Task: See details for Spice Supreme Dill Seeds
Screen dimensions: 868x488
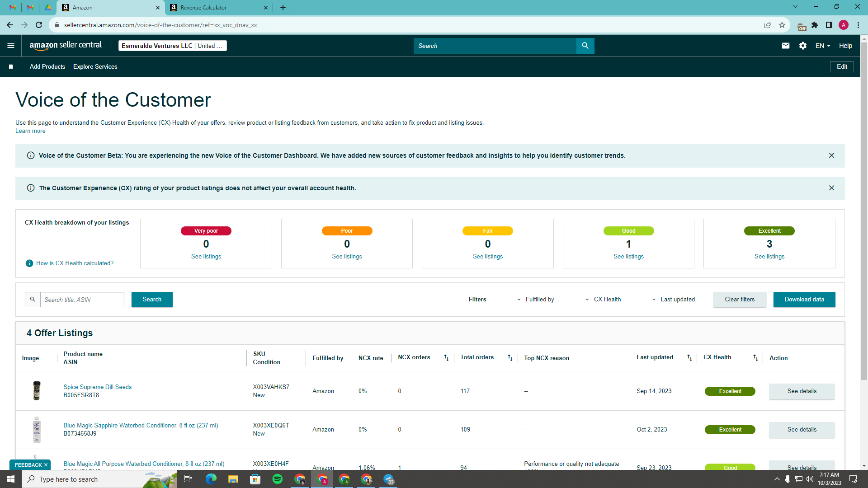Action: 802,391
